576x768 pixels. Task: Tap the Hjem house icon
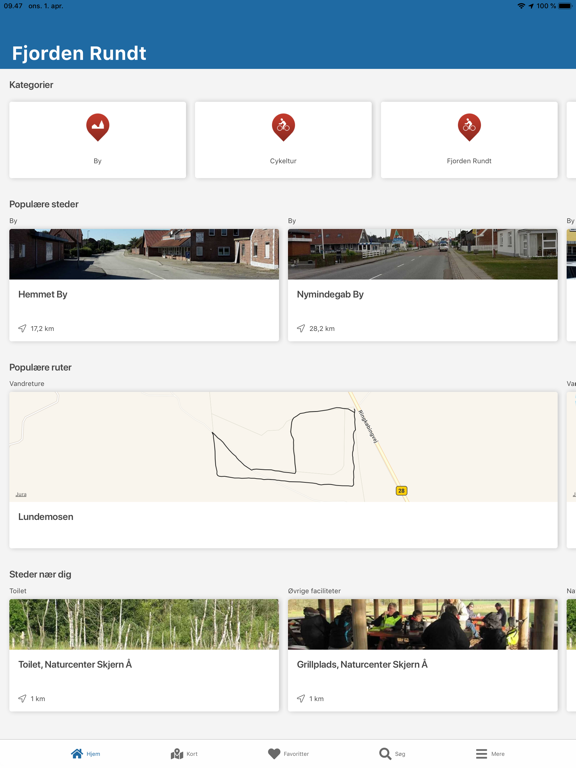(77, 753)
